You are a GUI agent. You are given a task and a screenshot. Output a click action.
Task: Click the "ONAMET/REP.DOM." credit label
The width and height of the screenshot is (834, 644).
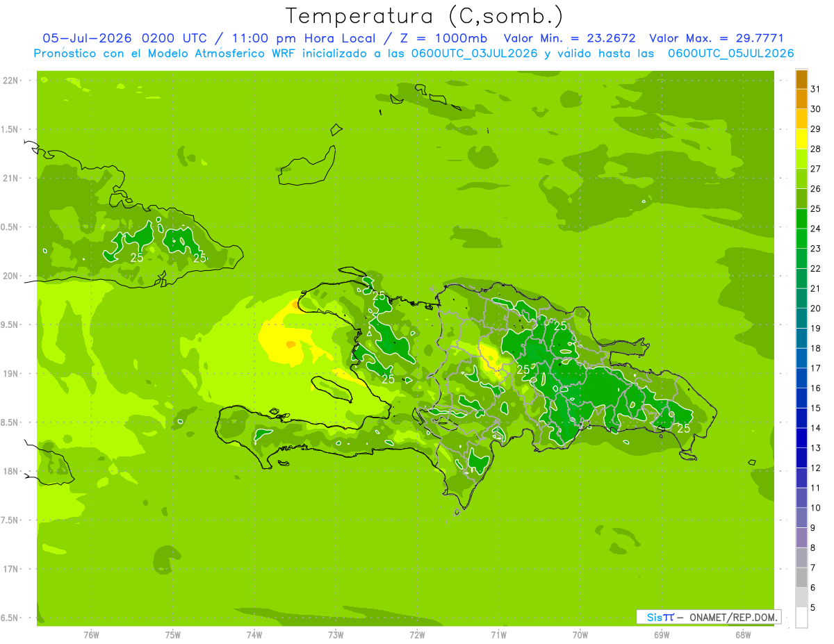coord(733,617)
